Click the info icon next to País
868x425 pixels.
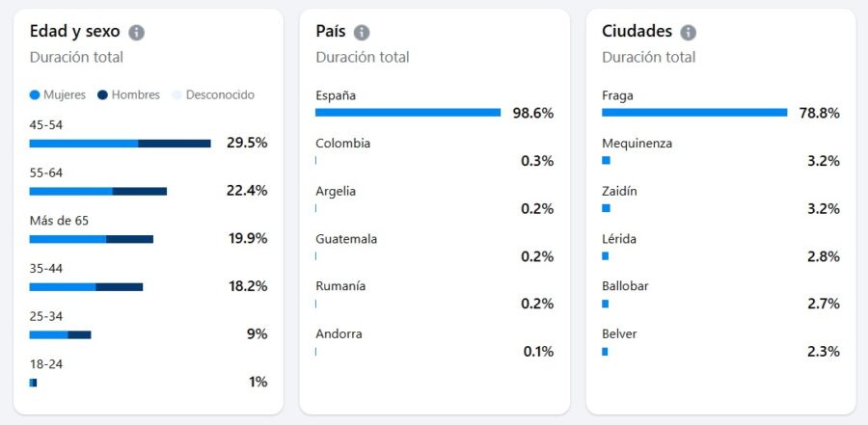tap(362, 32)
